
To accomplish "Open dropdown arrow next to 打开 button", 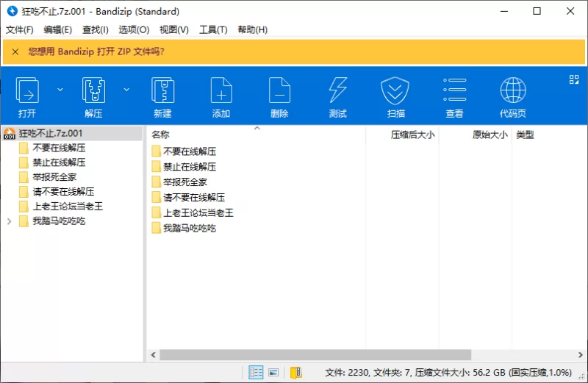I will [x=60, y=90].
